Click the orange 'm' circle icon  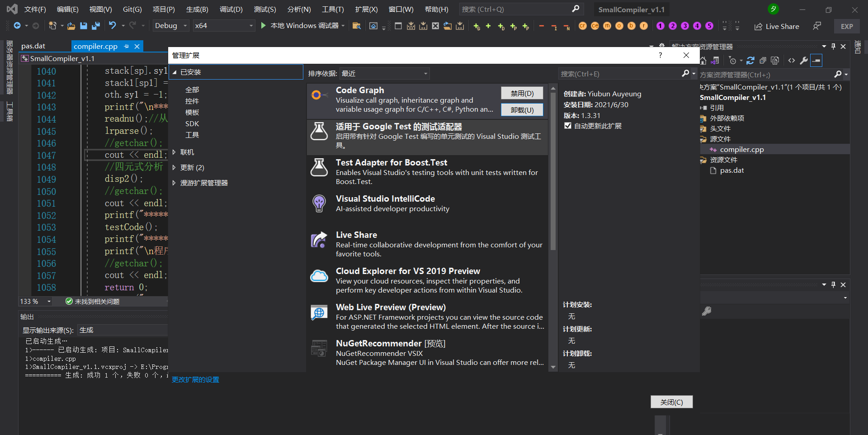[607, 26]
